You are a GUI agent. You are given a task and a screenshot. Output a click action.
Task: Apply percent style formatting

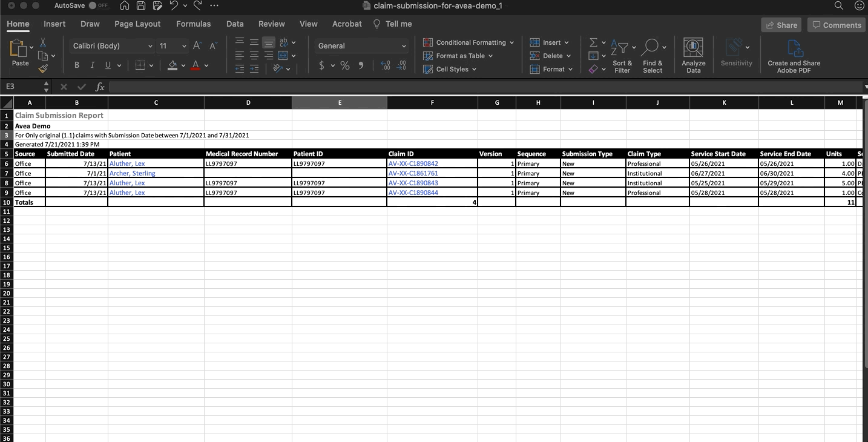click(344, 65)
